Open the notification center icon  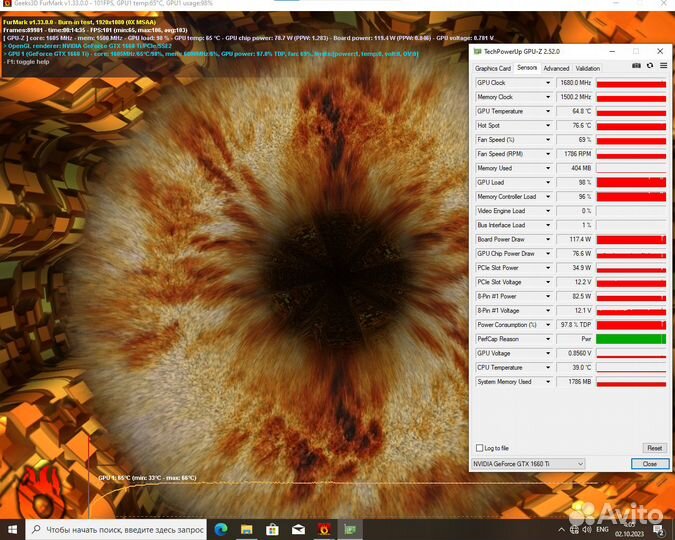point(659,530)
